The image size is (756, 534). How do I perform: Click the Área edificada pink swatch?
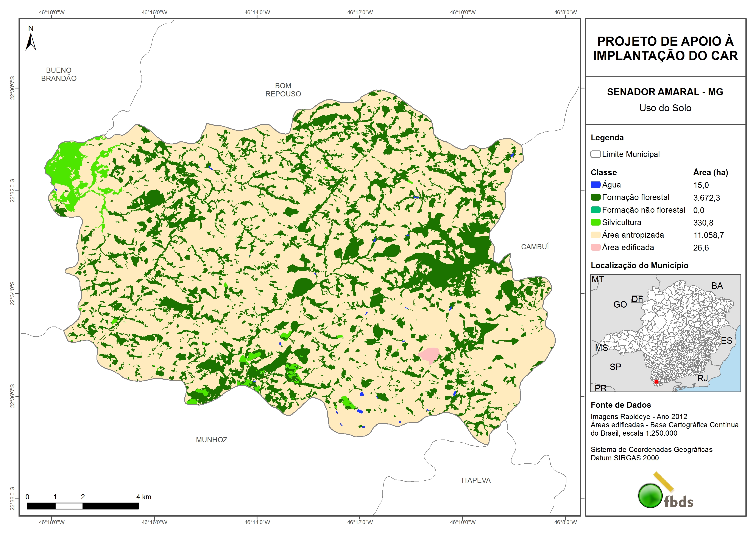pyautogui.click(x=595, y=248)
